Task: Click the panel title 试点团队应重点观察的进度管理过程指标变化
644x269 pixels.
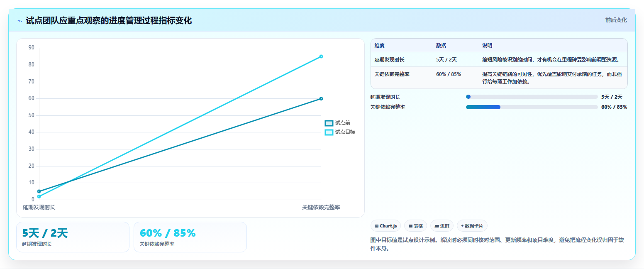Action: pos(109,21)
